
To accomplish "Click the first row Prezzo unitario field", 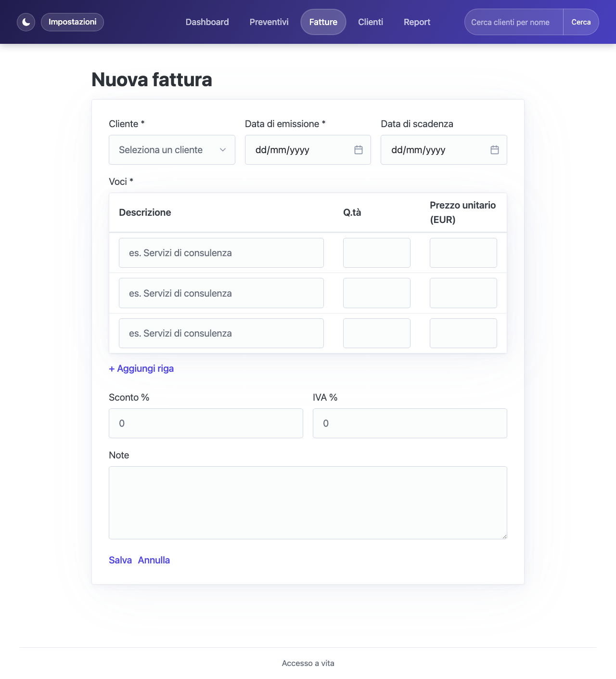I will [463, 253].
